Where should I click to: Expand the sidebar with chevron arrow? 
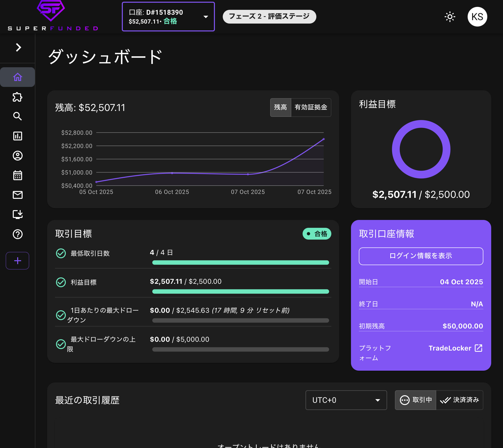coord(18,47)
